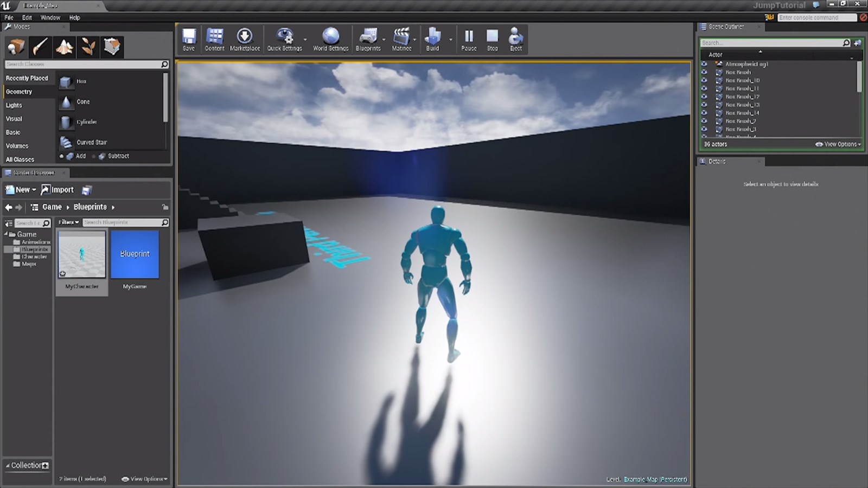
Task: Open Quick Settings in toolbar
Action: pyautogui.click(x=284, y=40)
